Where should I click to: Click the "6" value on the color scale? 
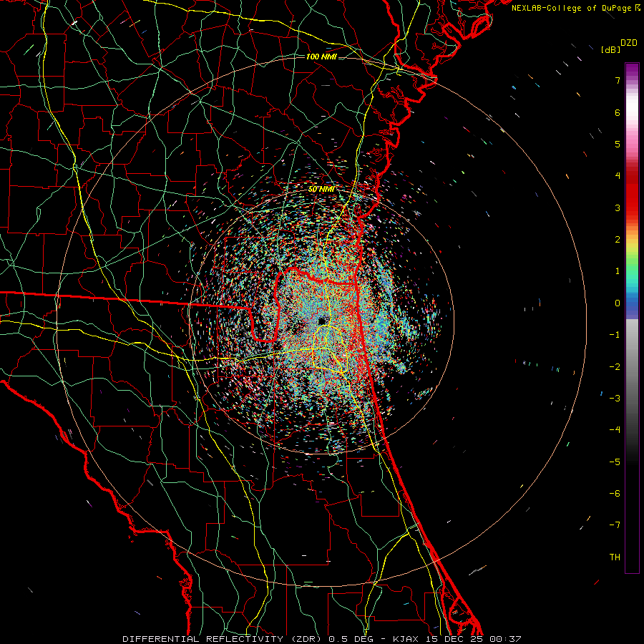click(618, 112)
